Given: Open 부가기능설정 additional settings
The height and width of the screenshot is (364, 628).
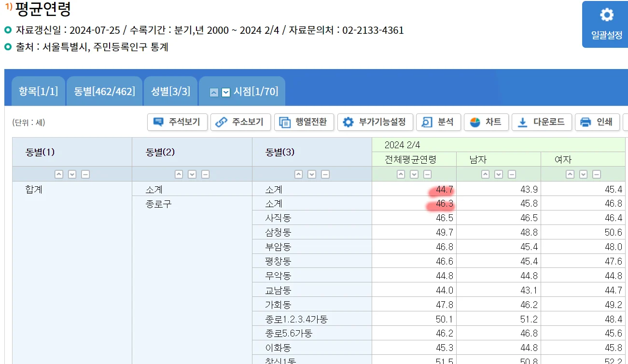Looking at the screenshot, I should coord(375,122).
